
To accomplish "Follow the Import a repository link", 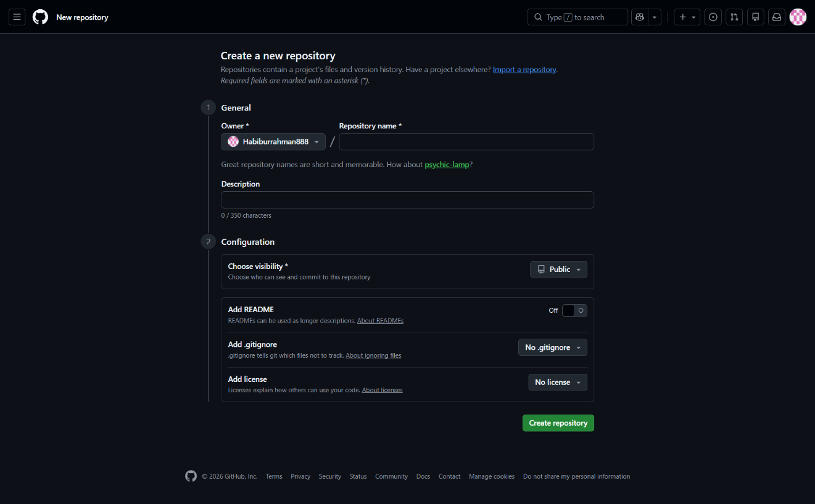I will pyautogui.click(x=524, y=70).
